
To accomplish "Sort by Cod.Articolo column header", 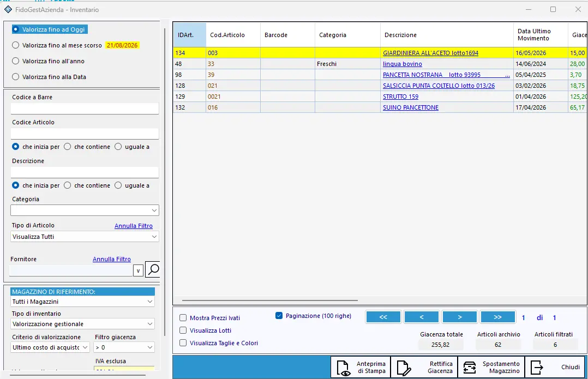I will tap(233, 35).
